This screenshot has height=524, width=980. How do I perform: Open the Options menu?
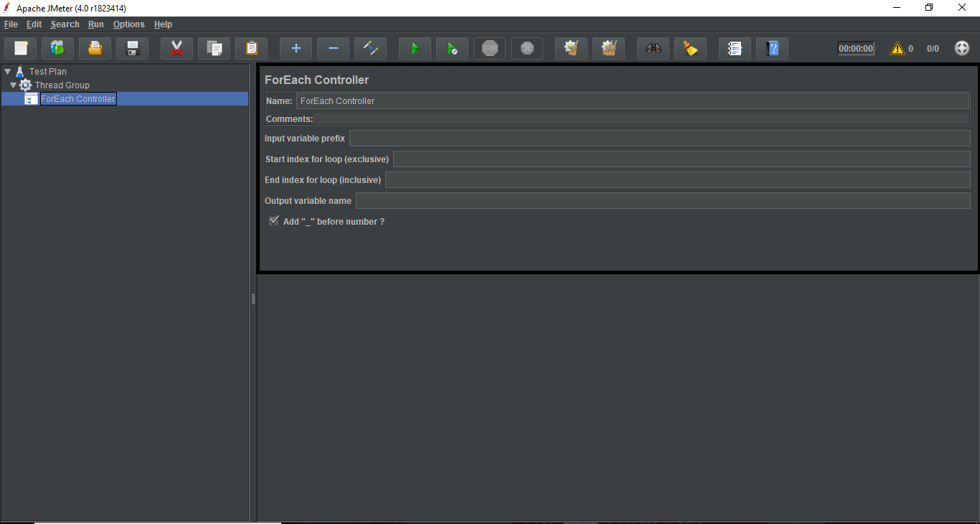(x=128, y=24)
